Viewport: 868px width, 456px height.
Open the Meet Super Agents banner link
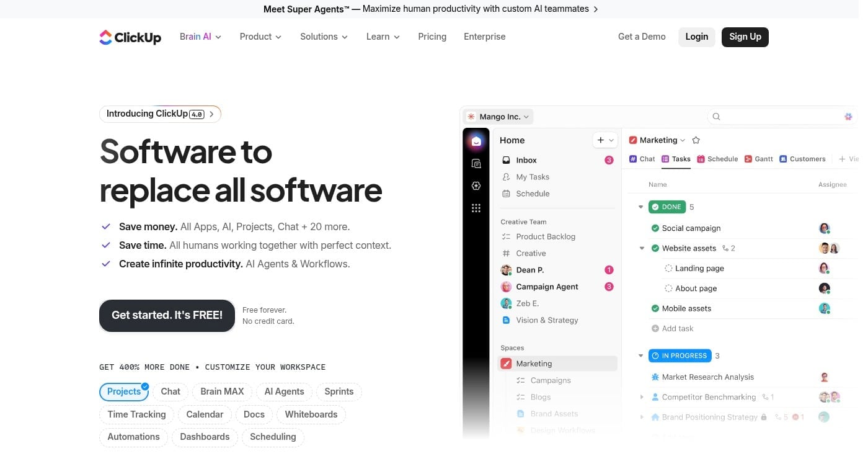(x=431, y=9)
